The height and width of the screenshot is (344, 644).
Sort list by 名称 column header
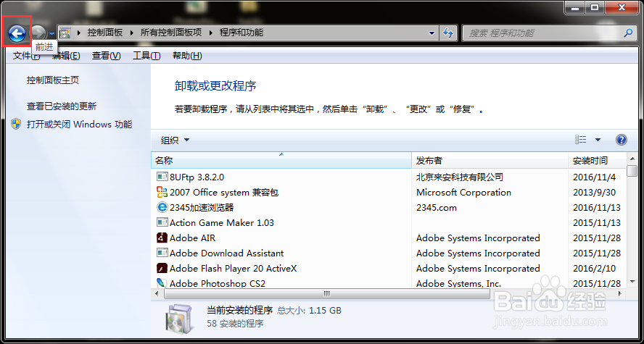pos(281,160)
